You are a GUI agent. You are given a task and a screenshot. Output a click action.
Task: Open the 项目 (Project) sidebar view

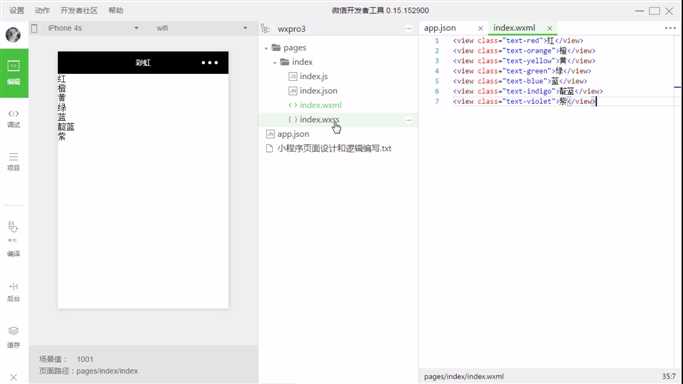(14, 162)
